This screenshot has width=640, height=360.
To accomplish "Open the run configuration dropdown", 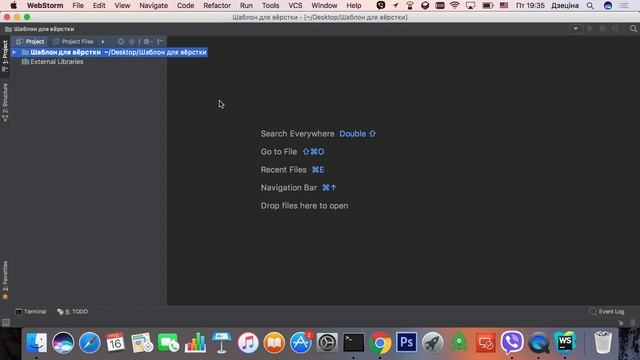I will [x=576, y=29].
